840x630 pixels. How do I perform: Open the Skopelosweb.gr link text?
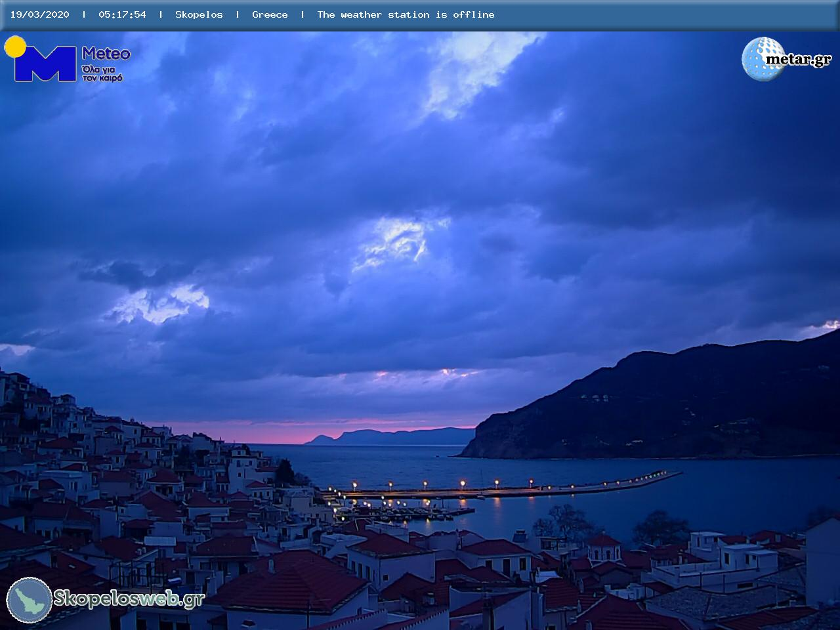[129, 598]
